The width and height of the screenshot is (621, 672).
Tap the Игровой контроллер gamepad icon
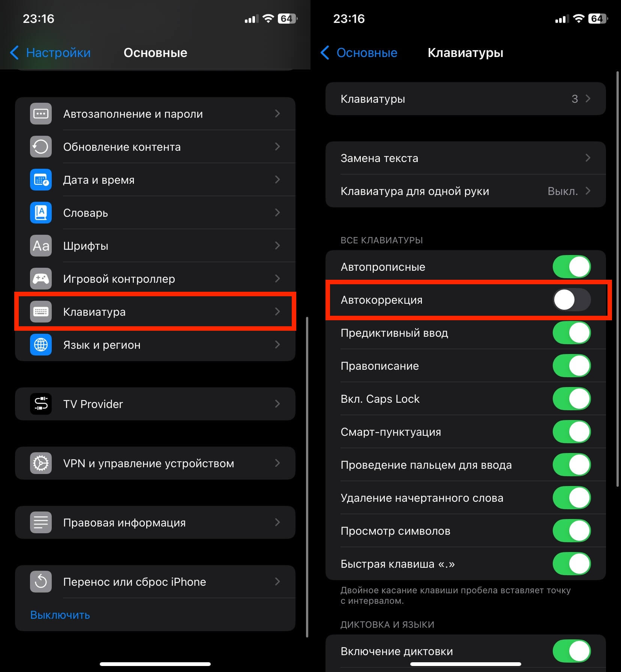click(x=41, y=279)
